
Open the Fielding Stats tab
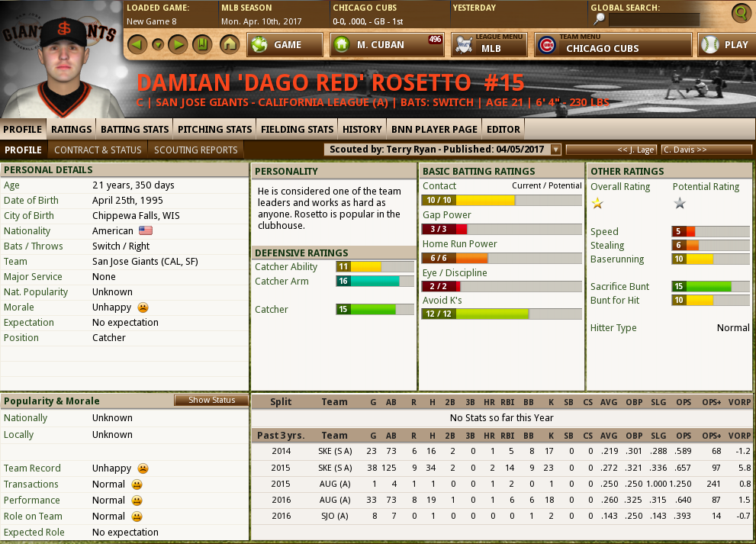point(297,129)
